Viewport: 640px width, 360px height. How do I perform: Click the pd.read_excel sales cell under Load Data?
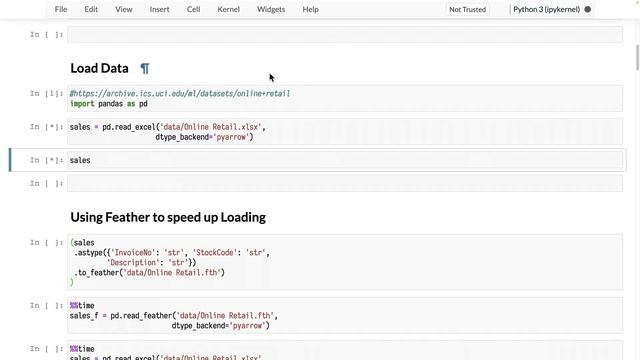pos(345,132)
